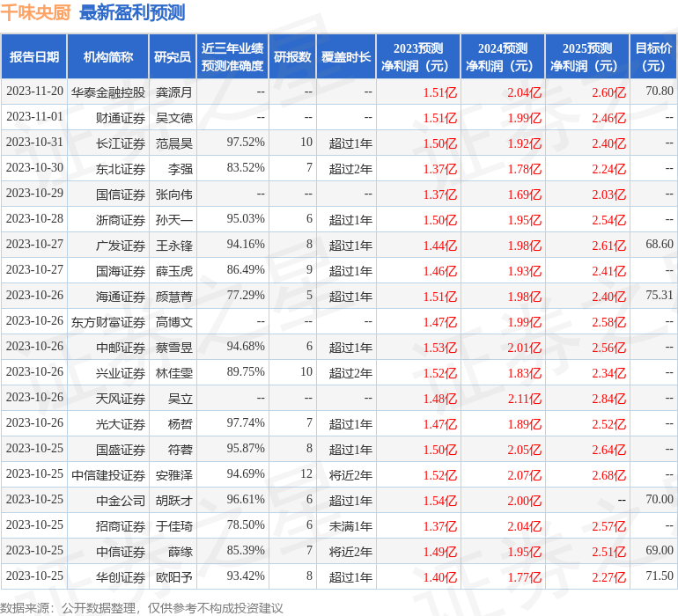
Task: Click target price 70.80
Action: click(x=660, y=92)
